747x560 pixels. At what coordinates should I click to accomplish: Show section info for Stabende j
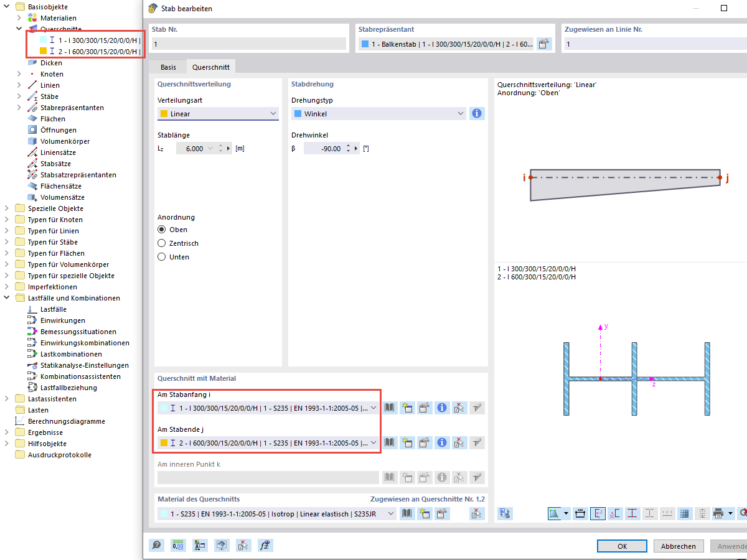[442, 443]
